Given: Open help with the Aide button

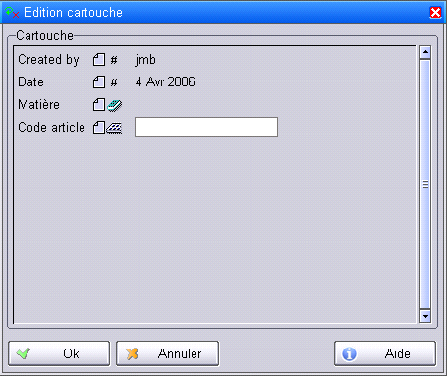Looking at the screenshot, I should click(385, 353).
